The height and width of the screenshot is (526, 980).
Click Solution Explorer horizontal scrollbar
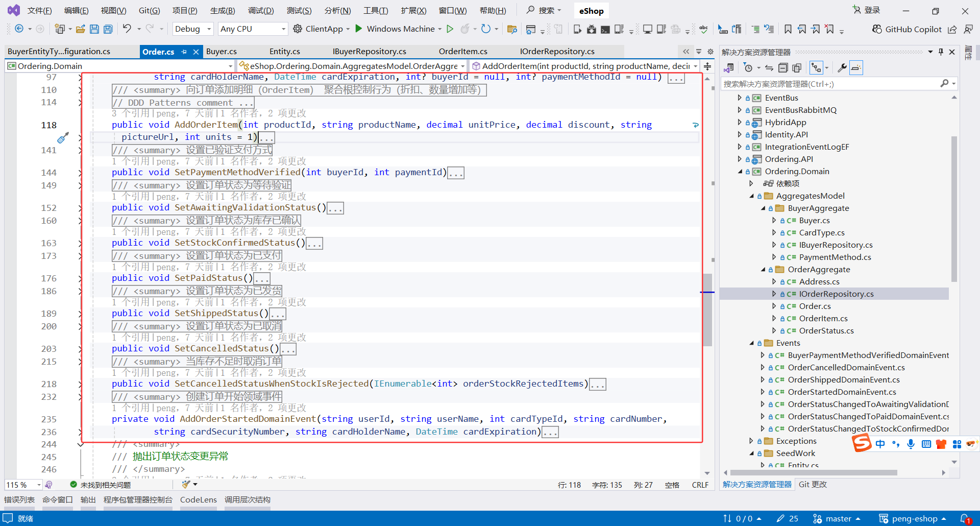(814, 473)
